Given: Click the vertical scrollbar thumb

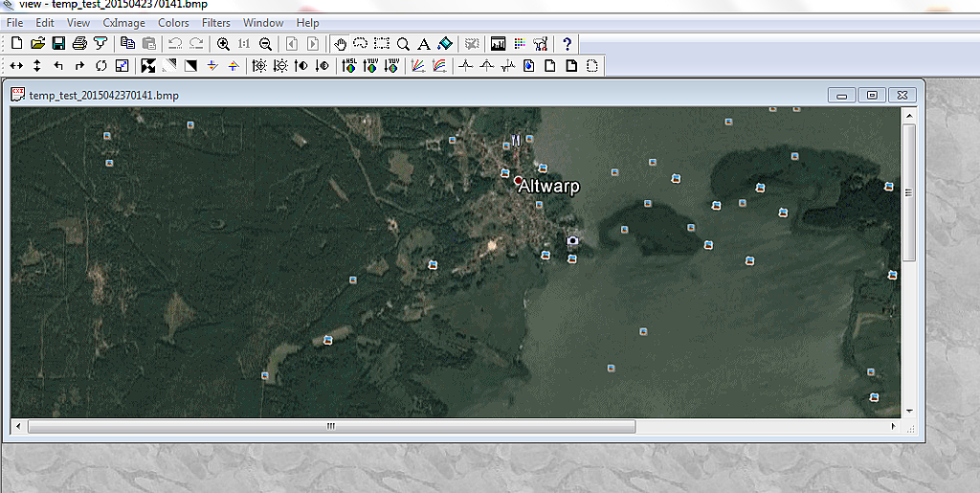Looking at the screenshot, I should point(909,192).
